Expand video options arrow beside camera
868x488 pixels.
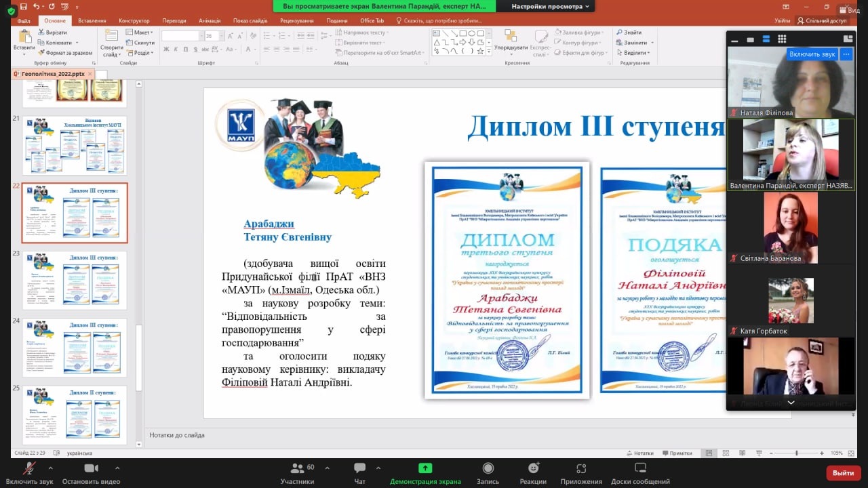pyautogui.click(x=117, y=468)
